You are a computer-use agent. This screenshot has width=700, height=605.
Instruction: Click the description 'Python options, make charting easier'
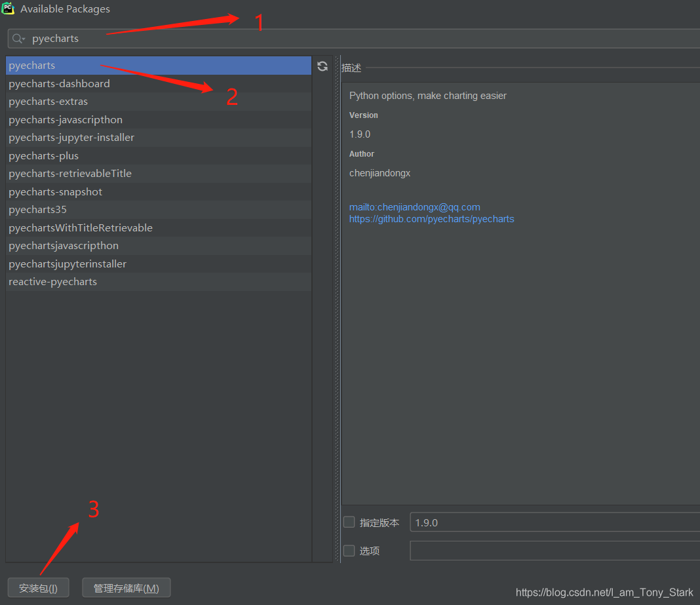pos(428,96)
